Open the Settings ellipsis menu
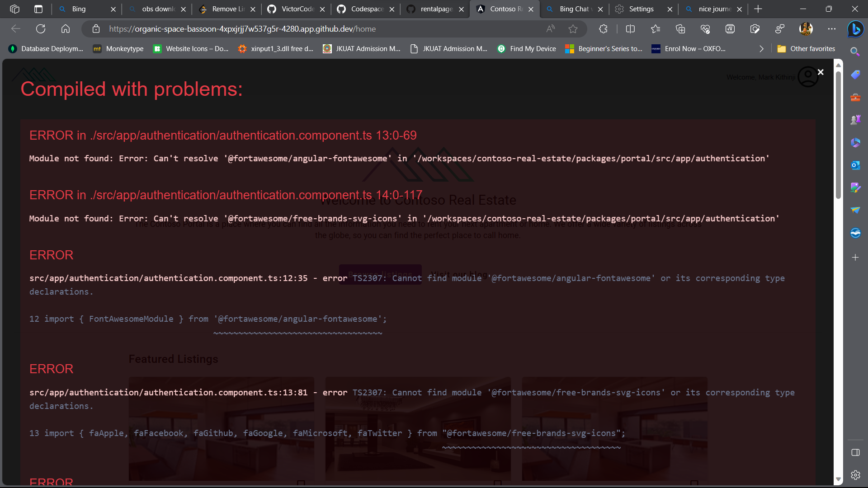 click(831, 28)
